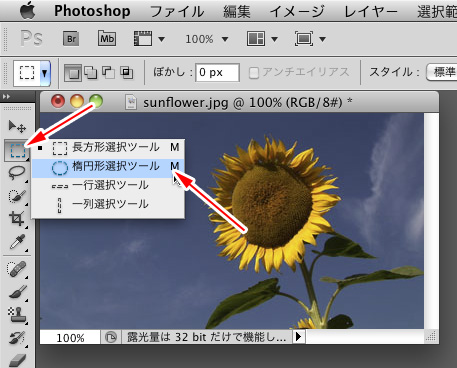Click the ぼかし feather value field
Viewport: 457px width, 368px height.
pyautogui.click(x=217, y=72)
